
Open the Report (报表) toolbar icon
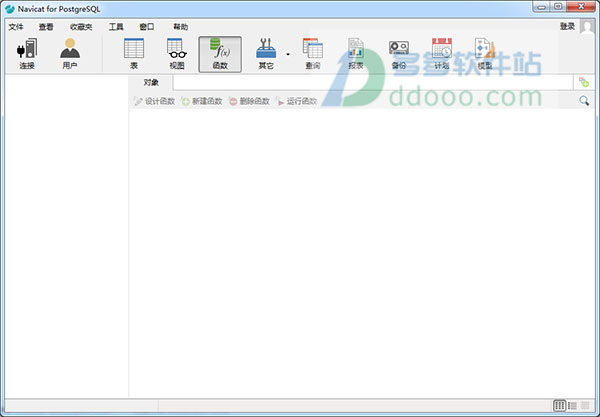click(355, 54)
